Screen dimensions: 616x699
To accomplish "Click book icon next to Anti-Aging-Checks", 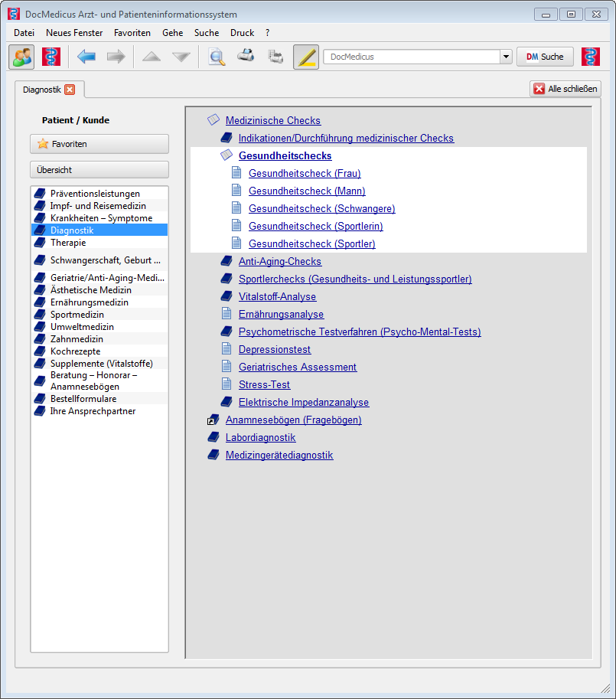I will [227, 261].
